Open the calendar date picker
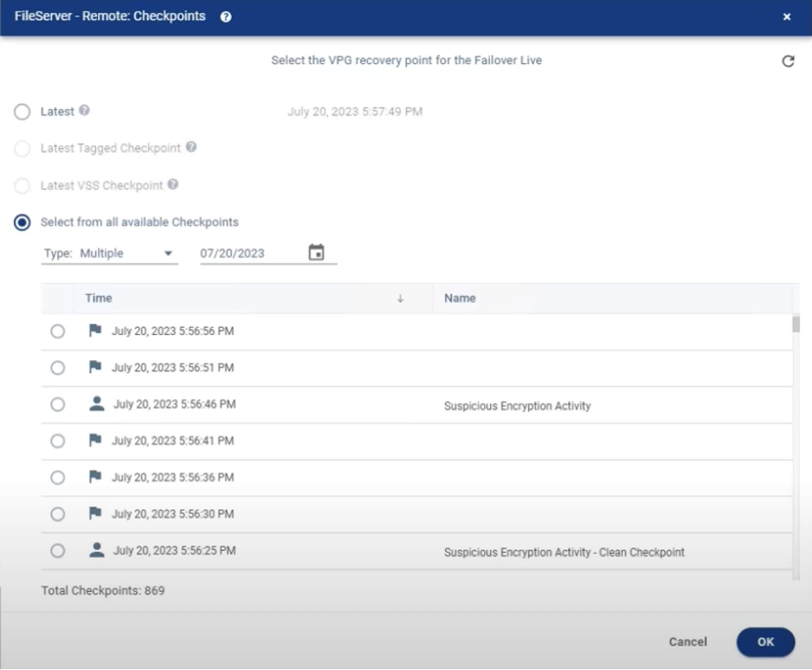Viewport: 812px width, 670px height. [317, 253]
